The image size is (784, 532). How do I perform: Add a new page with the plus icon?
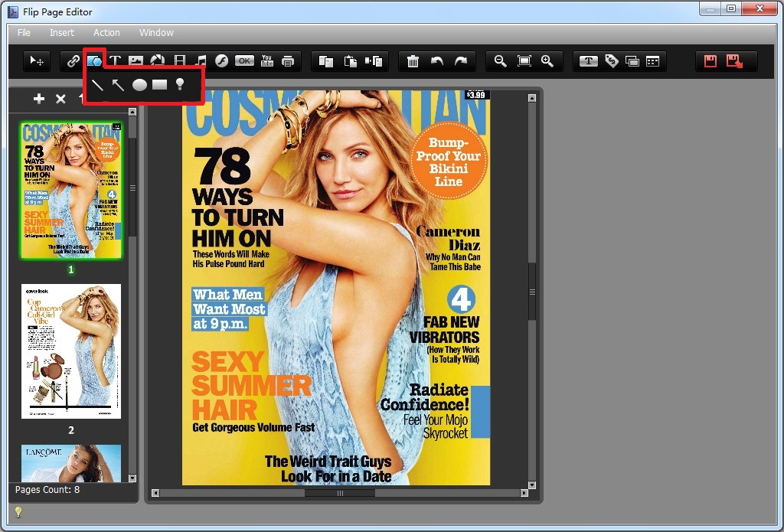(39, 99)
